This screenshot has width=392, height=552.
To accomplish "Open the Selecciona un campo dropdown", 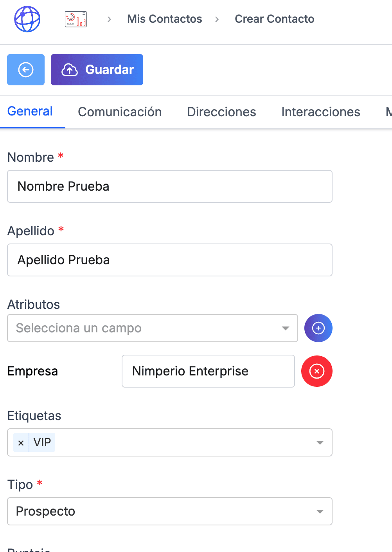I will [x=152, y=328].
